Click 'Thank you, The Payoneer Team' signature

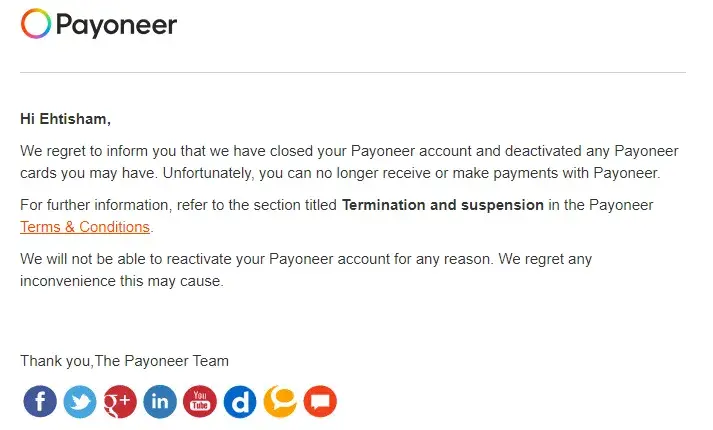point(124,361)
